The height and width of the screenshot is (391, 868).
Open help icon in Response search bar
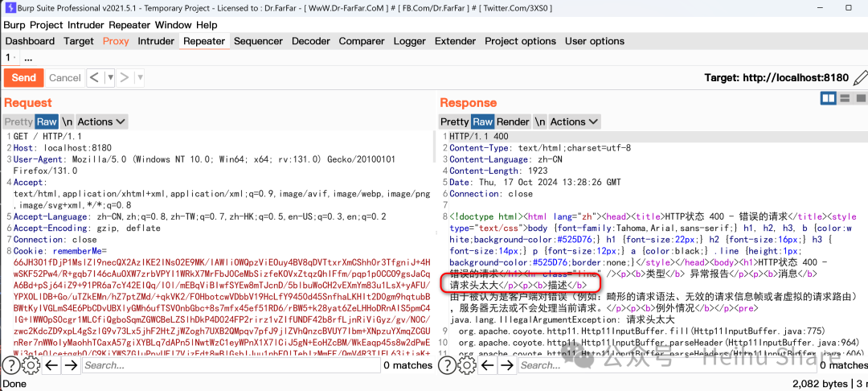(448, 365)
